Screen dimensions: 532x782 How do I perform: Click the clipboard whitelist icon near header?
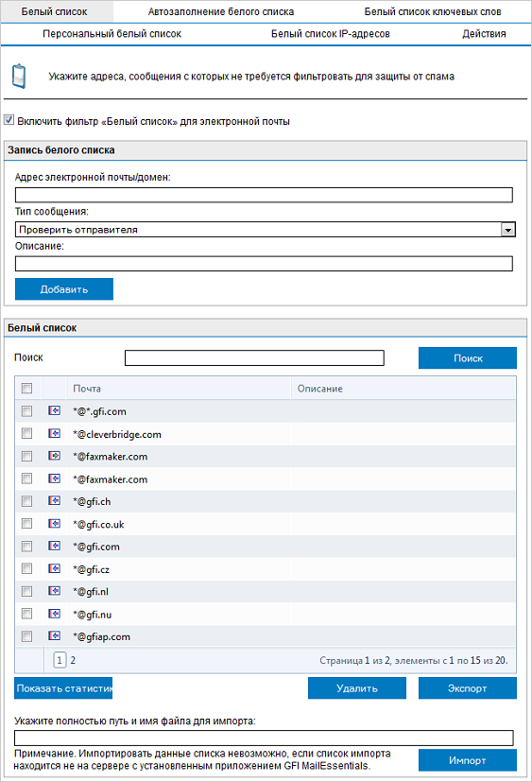19,77
